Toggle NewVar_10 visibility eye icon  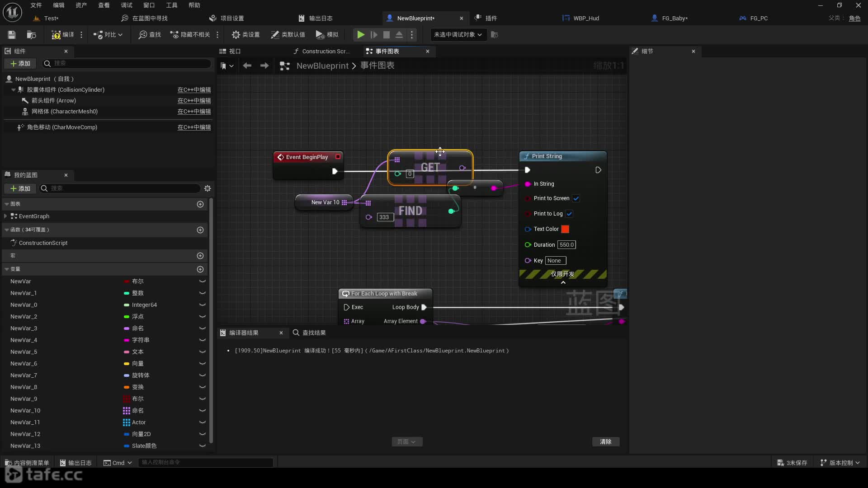pos(203,411)
